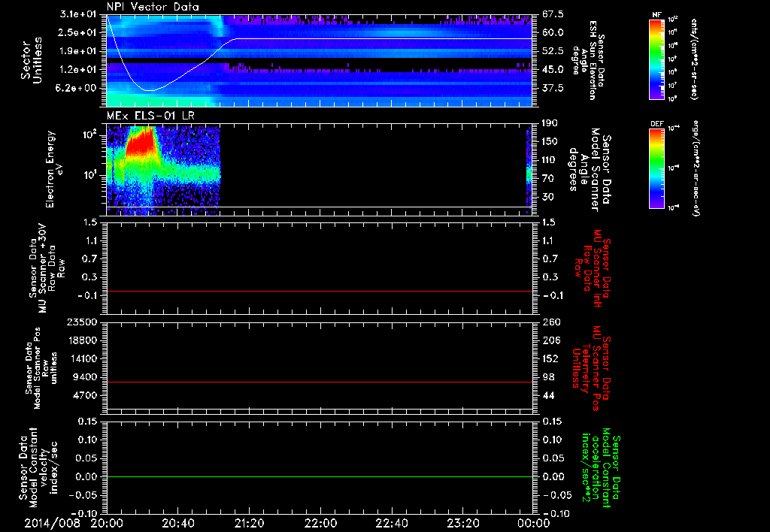Click the 18800 scanner position tick

[83, 340]
